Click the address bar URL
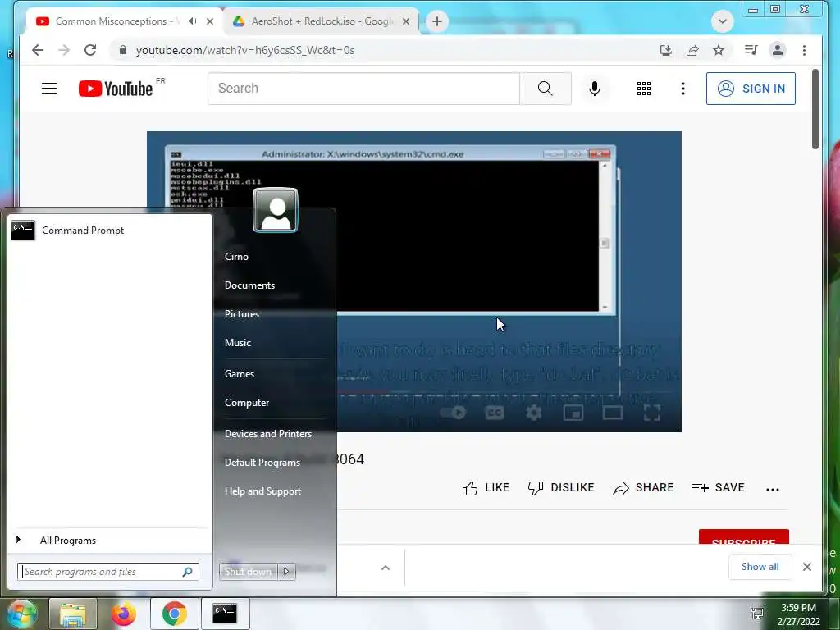The height and width of the screenshot is (630, 840). pyautogui.click(x=244, y=50)
